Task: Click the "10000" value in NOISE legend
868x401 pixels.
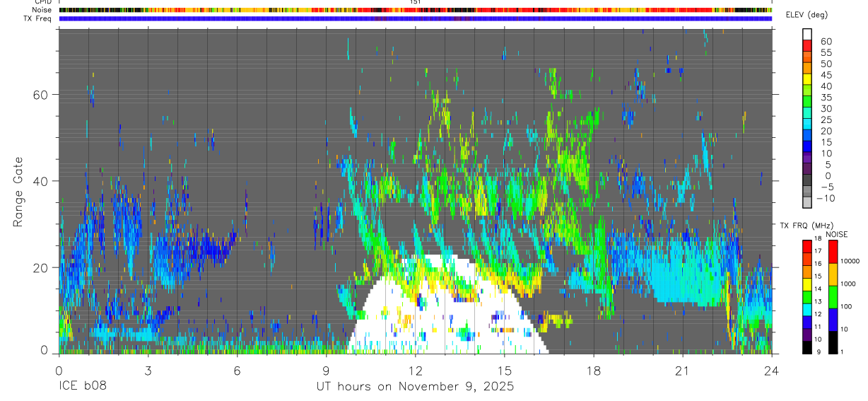Action: 850,261
